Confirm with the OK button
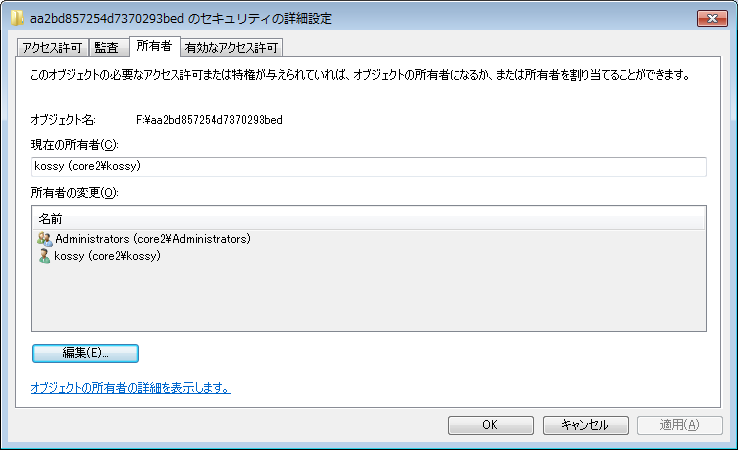Screen dimensions: 738x450 [490, 424]
